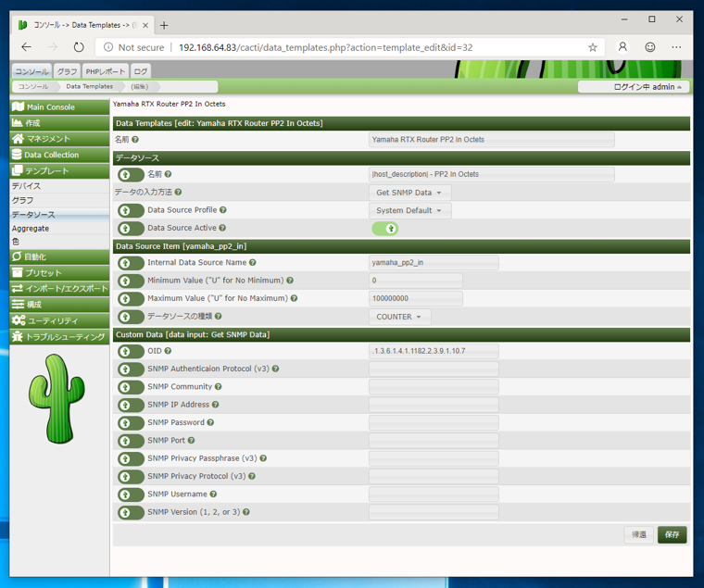704x588 pixels.
Task: Toggle switch left of Data Source Profile
Action: point(131,210)
